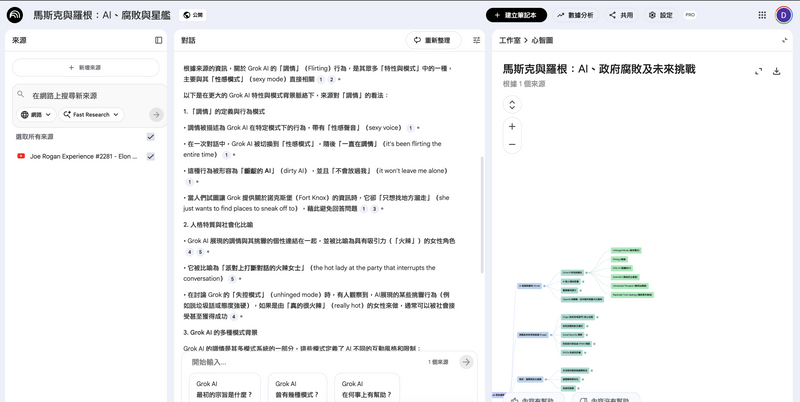The image size is (800, 402).
Task: Collapse the 來源 sources panel
Action: tap(158, 40)
